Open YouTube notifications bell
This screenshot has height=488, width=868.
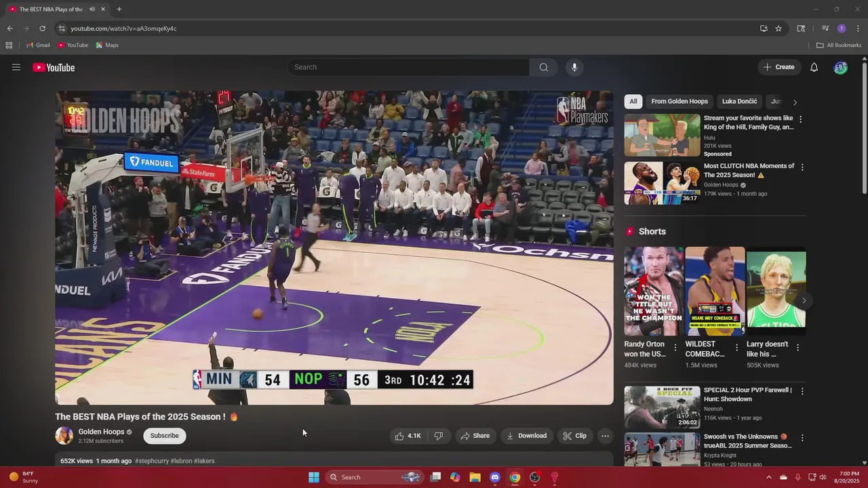(814, 67)
